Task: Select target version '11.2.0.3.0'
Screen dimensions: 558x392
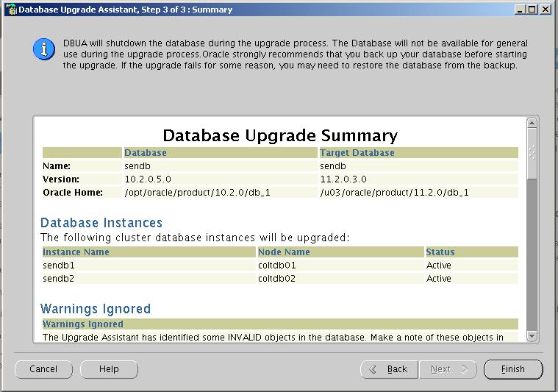Action: (x=343, y=179)
